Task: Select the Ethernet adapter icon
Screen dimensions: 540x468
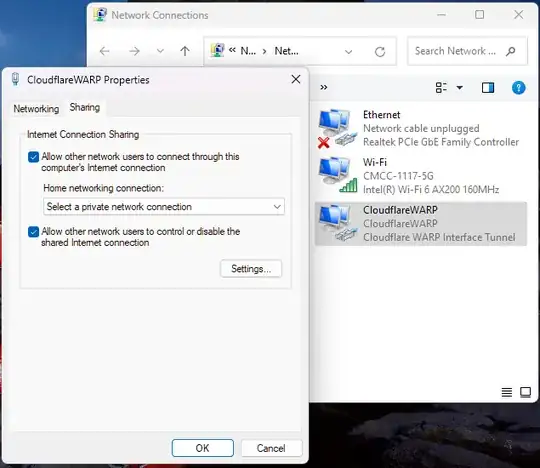Action: [337, 128]
